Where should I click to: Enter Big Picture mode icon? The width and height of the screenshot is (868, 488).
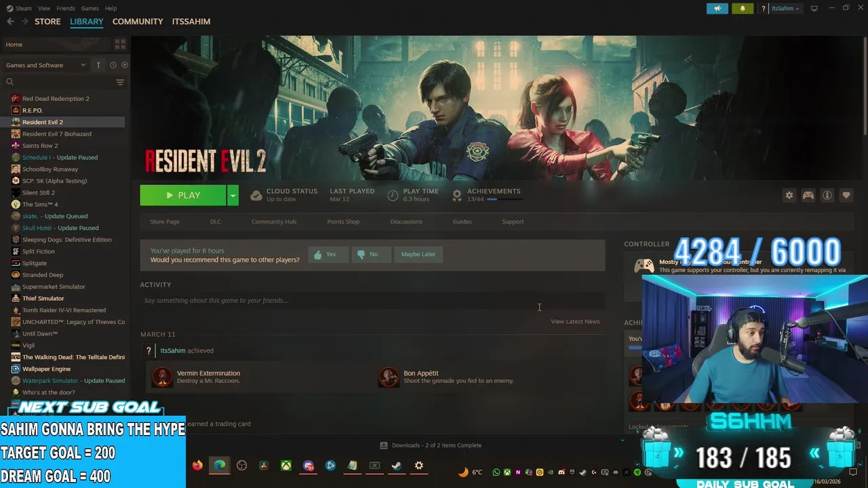[814, 8]
